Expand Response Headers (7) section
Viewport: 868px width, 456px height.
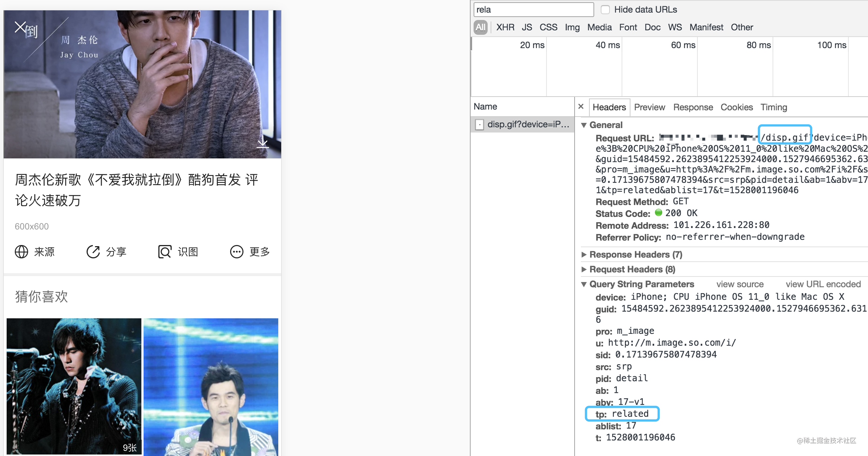[x=584, y=255]
